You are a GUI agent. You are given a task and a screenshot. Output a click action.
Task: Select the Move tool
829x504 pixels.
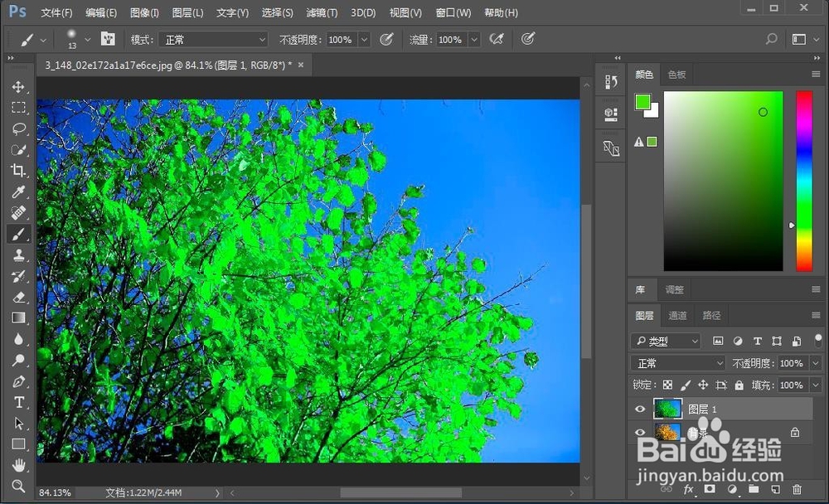pyautogui.click(x=18, y=87)
